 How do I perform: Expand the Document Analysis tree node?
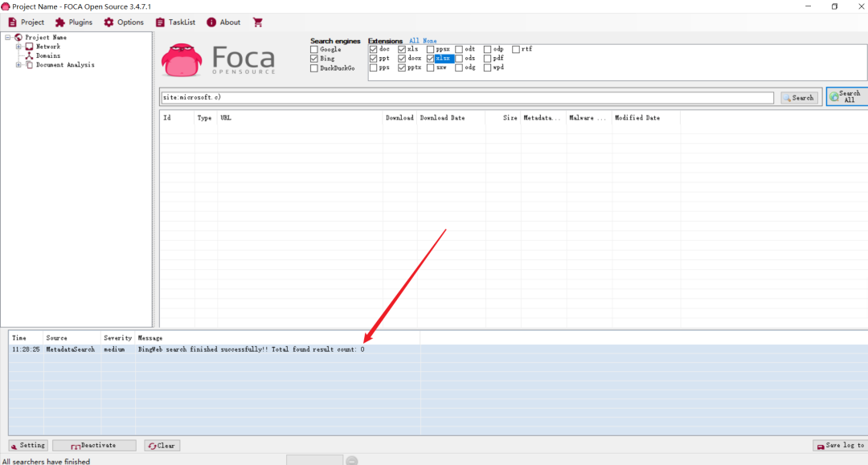[x=18, y=65]
